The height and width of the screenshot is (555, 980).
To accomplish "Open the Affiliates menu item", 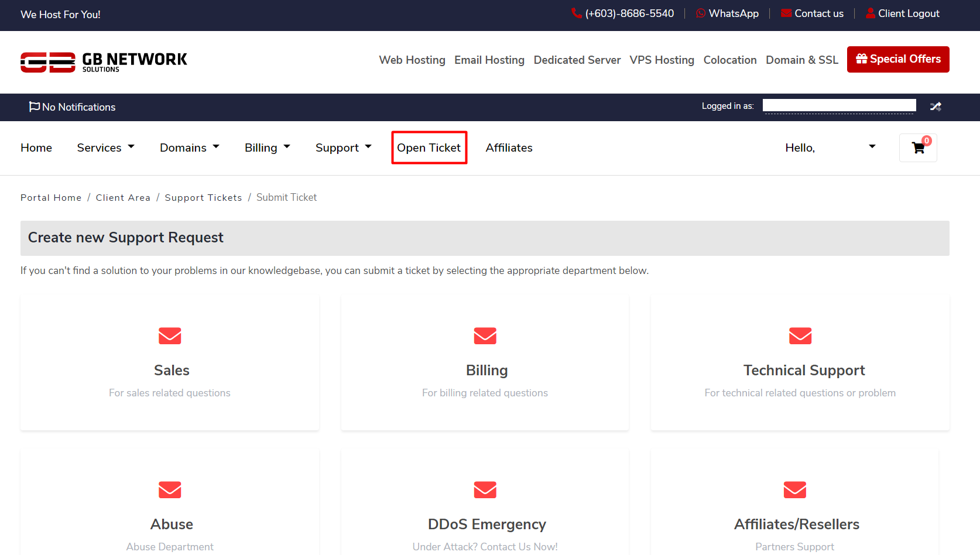I will [x=509, y=148].
